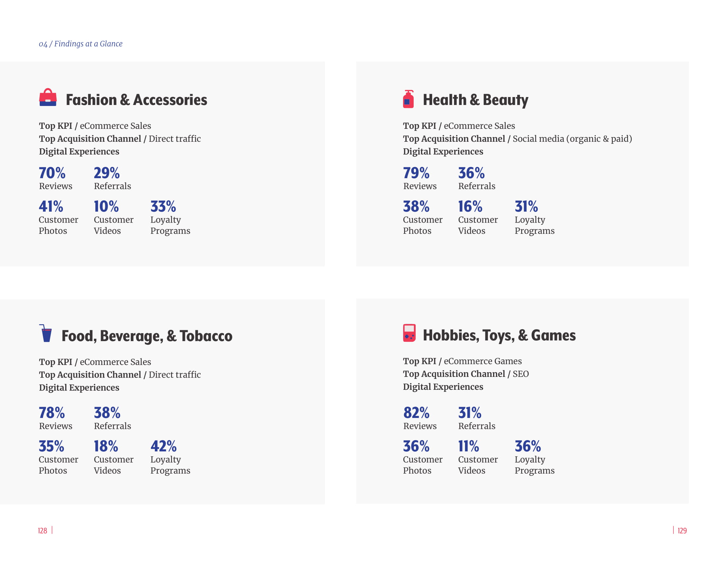The height and width of the screenshot is (563, 728).
Task: Click the handbag icon beside Fashion & Accessories
Action: 48,97
